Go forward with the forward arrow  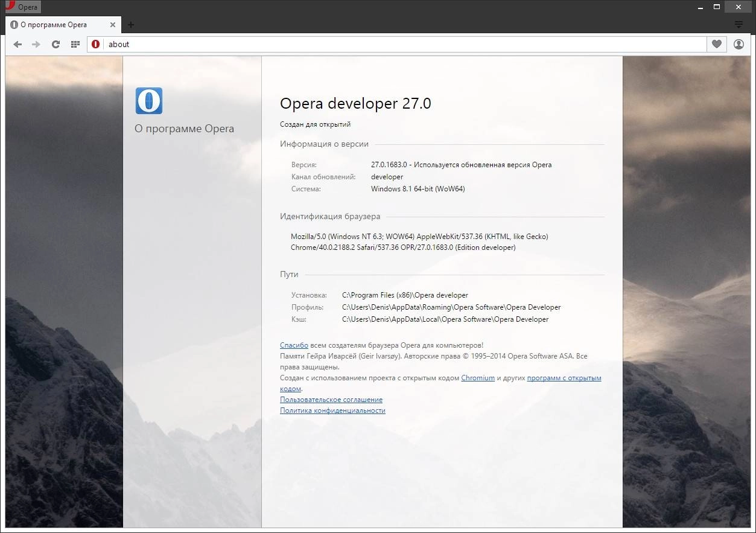coord(36,44)
